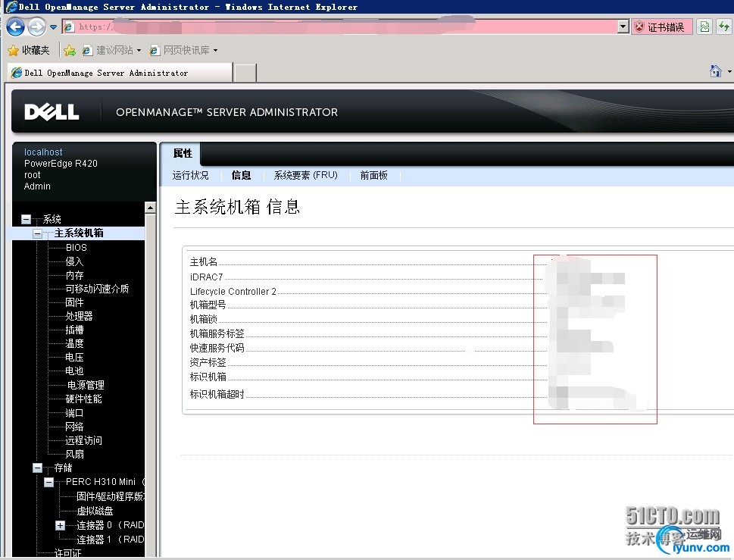
Task: Open BIOS tree item
Action: (77, 247)
